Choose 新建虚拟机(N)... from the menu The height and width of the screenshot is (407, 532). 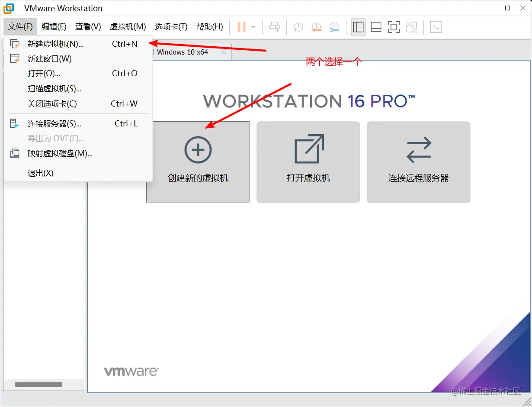(78, 44)
